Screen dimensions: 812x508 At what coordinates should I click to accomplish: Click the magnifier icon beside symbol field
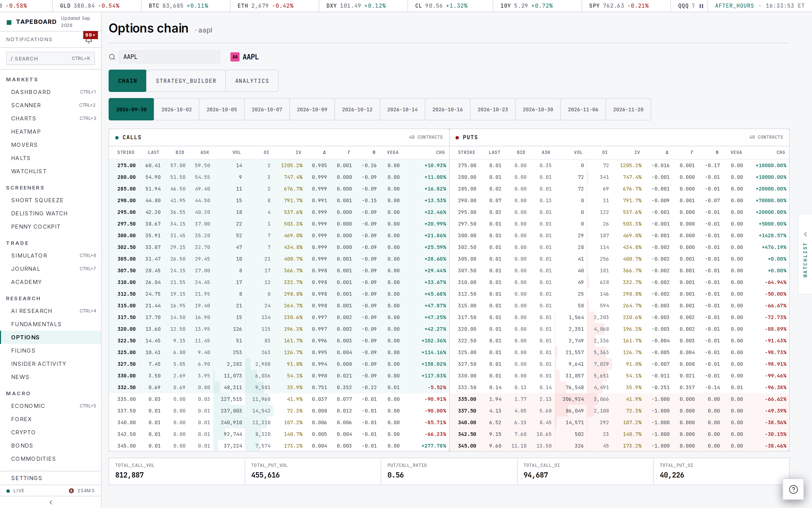click(x=112, y=57)
